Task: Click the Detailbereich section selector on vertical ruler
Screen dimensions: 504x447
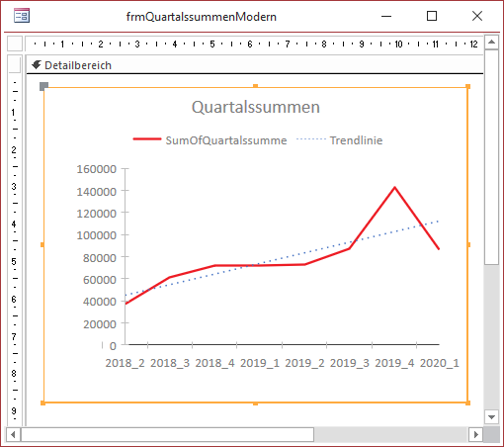Action: click(x=15, y=64)
